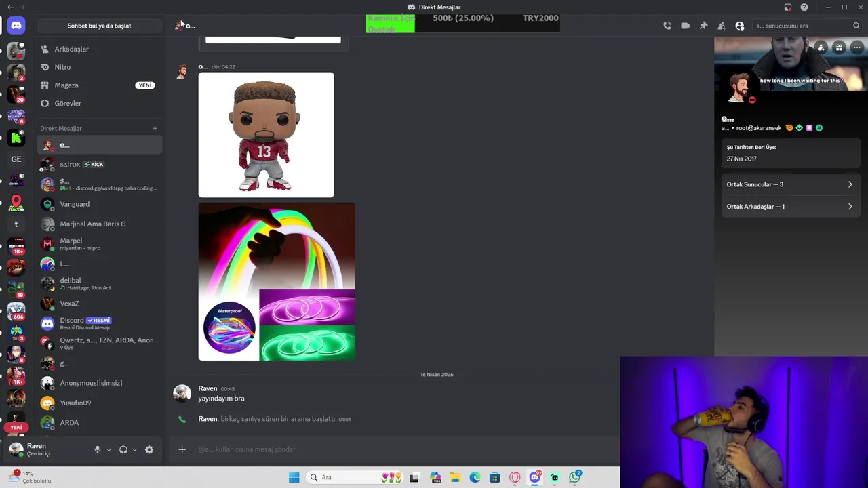This screenshot has height=488, width=868.
Task: Open the three-dot menu on profile banner
Action: 856,47
